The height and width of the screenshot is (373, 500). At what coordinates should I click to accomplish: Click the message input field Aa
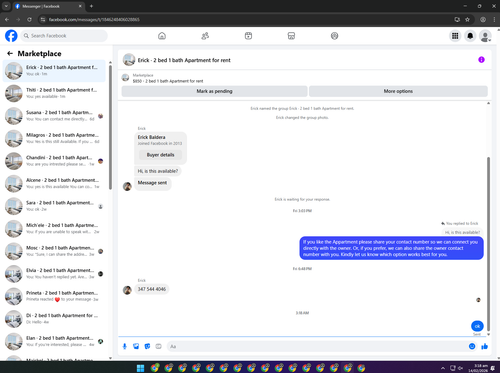(x=317, y=346)
